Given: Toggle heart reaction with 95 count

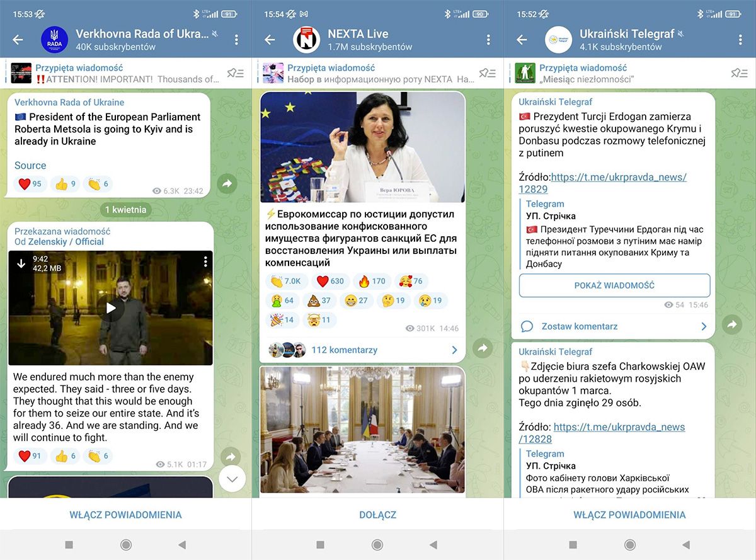Looking at the screenshot, I should tap(30, 184).
